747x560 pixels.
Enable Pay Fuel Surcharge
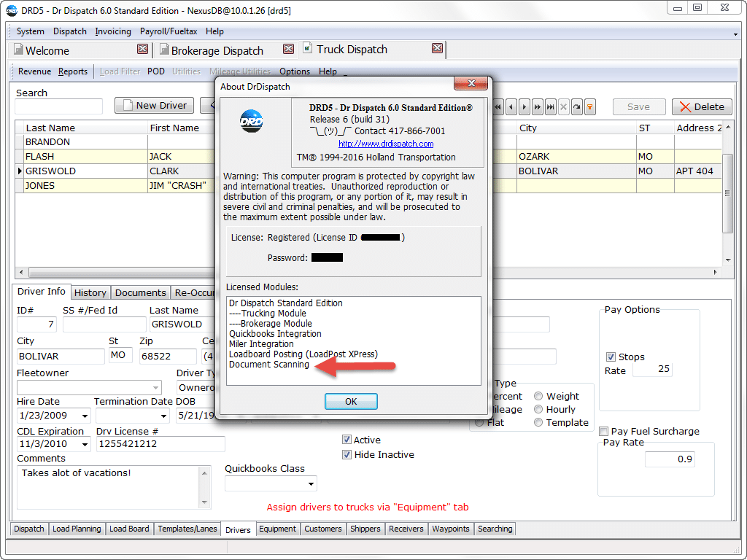tap(603, 431)
